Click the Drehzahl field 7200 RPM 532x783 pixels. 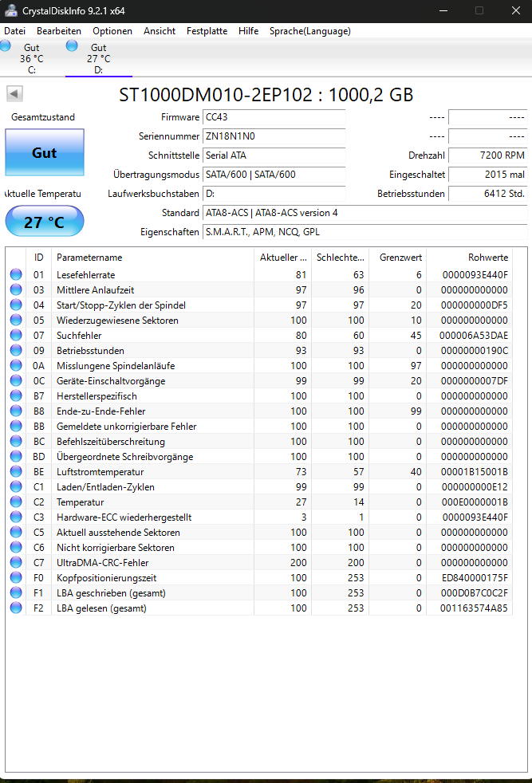(487, 155)
